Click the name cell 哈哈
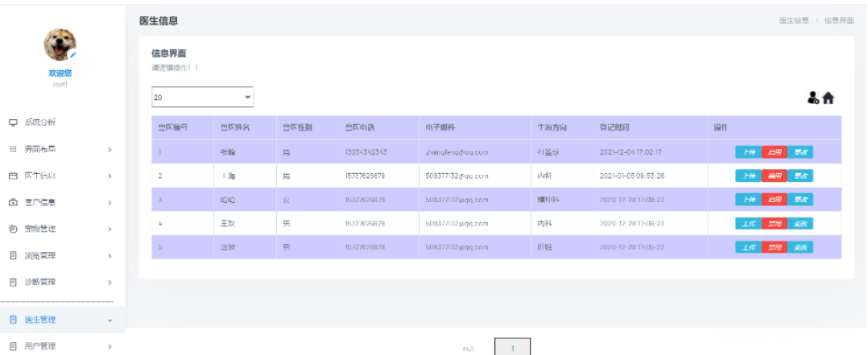The image size is (868, 355). click(x=228, y=200)
